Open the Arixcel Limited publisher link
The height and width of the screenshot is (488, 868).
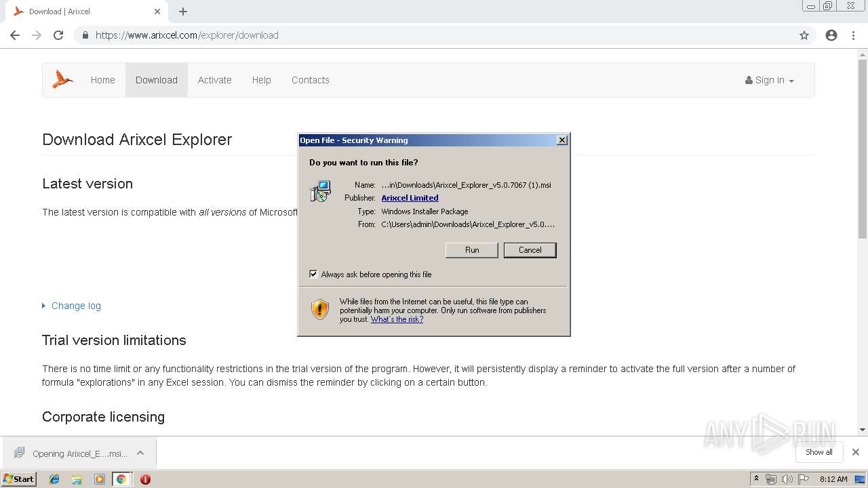[410, 198]
